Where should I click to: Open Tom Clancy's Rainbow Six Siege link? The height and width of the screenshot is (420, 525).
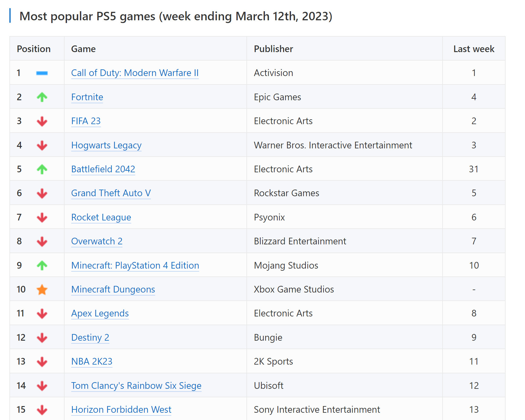coord(136,386)
